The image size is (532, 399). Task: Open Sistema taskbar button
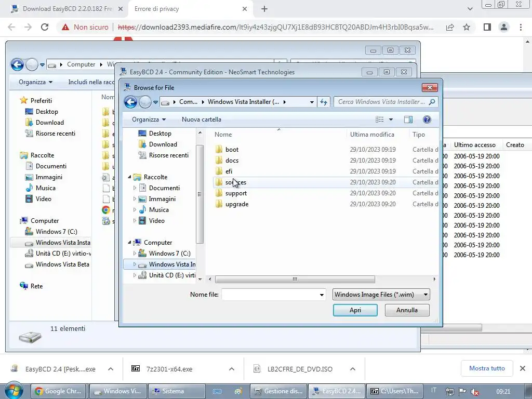pyautogui.click(x=177, y=391)
